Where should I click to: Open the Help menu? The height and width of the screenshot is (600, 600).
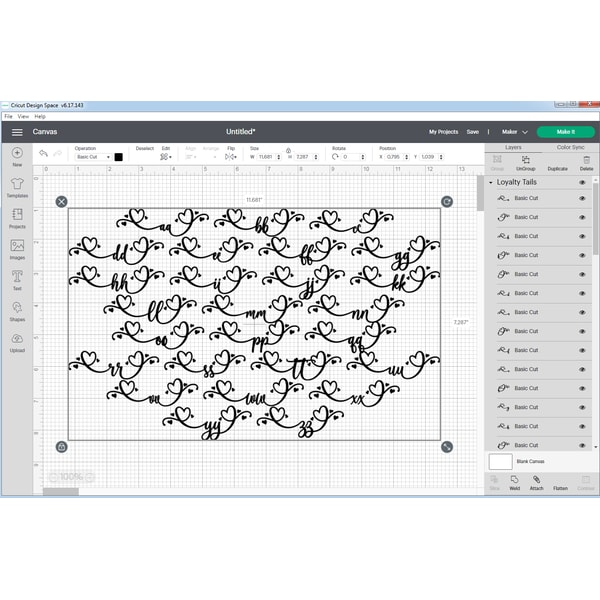pyautogui.click(x=40, y=116)
